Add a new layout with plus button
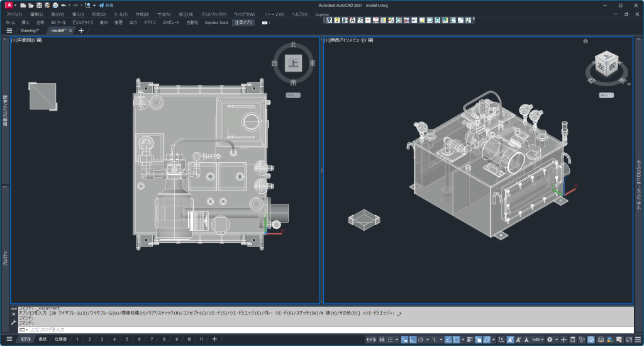This screenshot has height=346, width=644. (x=214, y=340)
